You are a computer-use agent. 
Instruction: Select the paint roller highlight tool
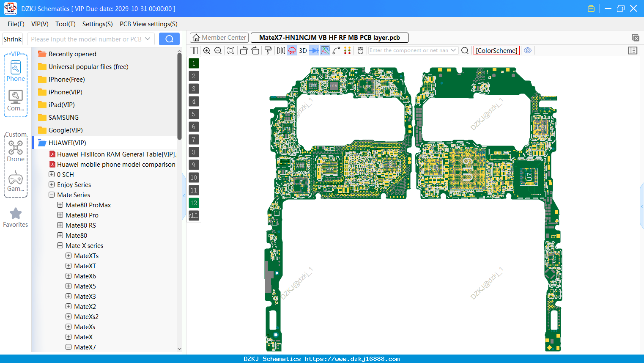[268, 50]
